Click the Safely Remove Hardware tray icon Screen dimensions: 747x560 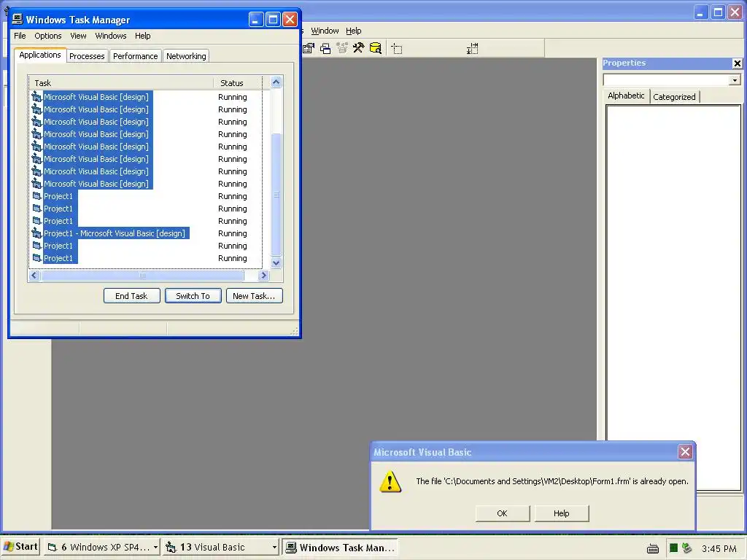[x=686, y=548]
